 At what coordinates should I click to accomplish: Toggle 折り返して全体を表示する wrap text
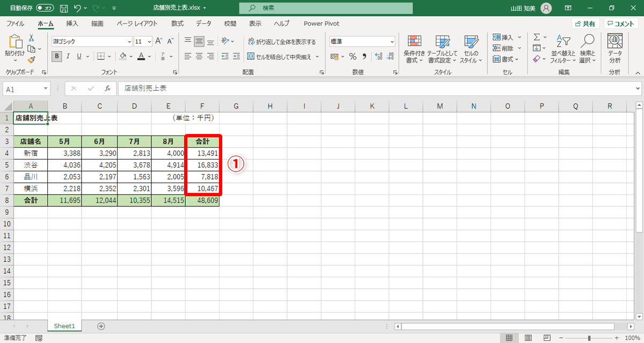point(282,41)
